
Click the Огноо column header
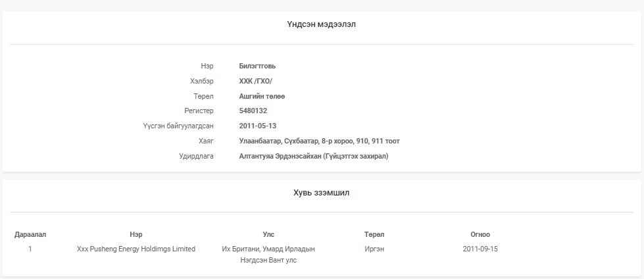point(480,234)
